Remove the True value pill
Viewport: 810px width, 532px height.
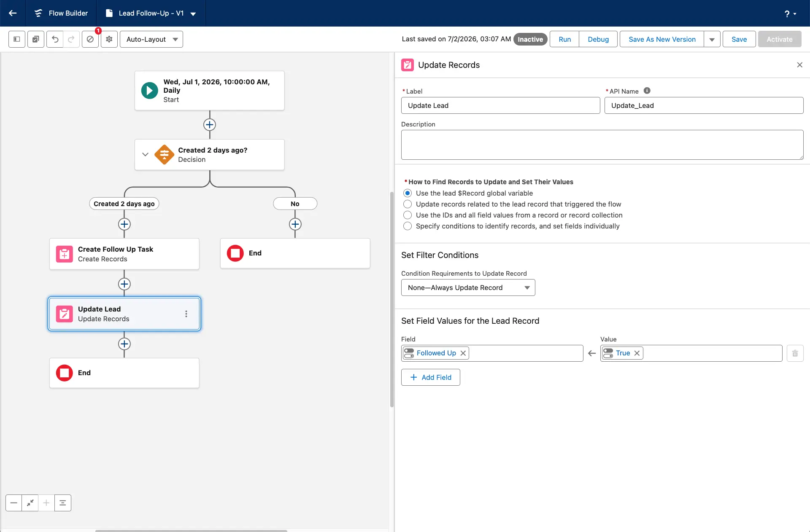(637, 353)
